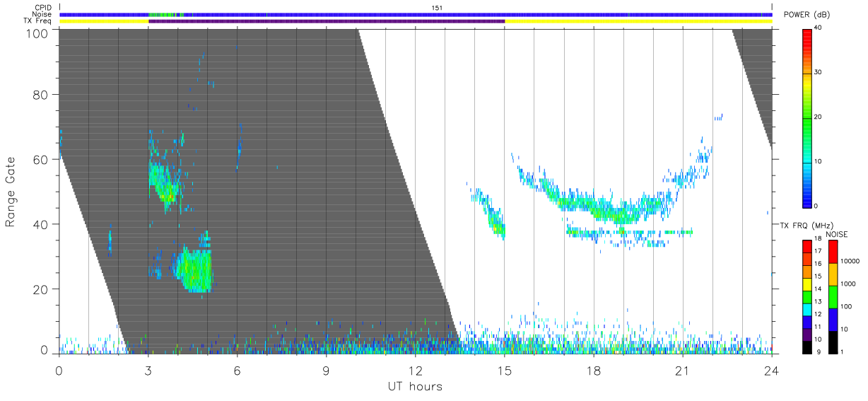Click the "UT hours" axis title
Viewport: 868px width, 401px height.
click(415, 386)
